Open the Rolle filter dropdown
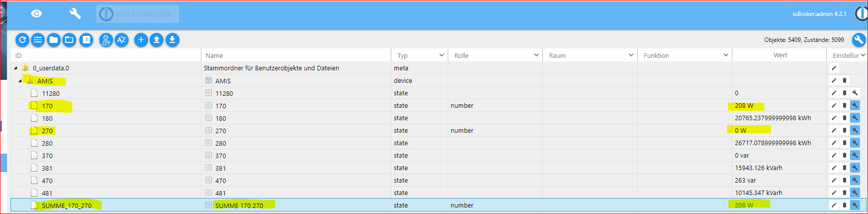 coord(536,55)
